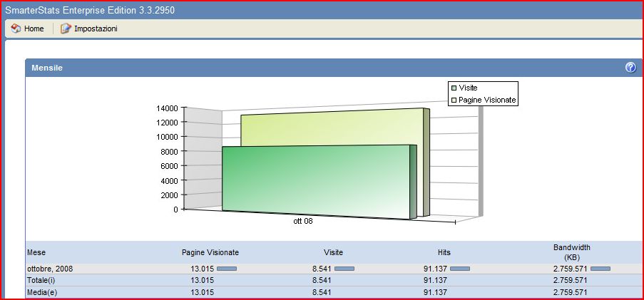Click the Home house icon

click(x=16, y=29)
